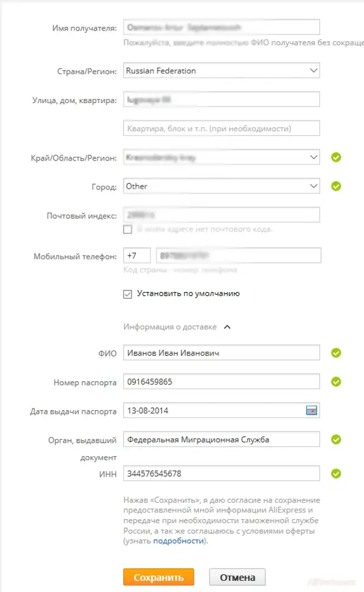Click green checkmark beside Номер паспорта
Image resolution: width=364 pixels, height=592 pixels.
(336, 382)
